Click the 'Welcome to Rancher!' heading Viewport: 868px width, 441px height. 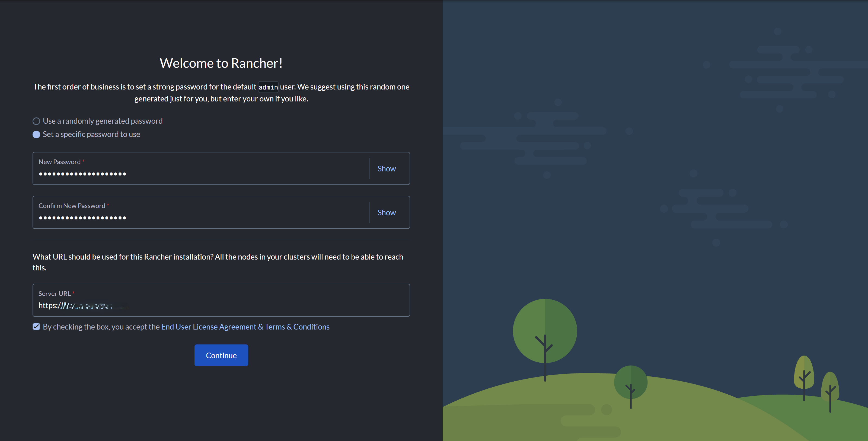[221, 63]
